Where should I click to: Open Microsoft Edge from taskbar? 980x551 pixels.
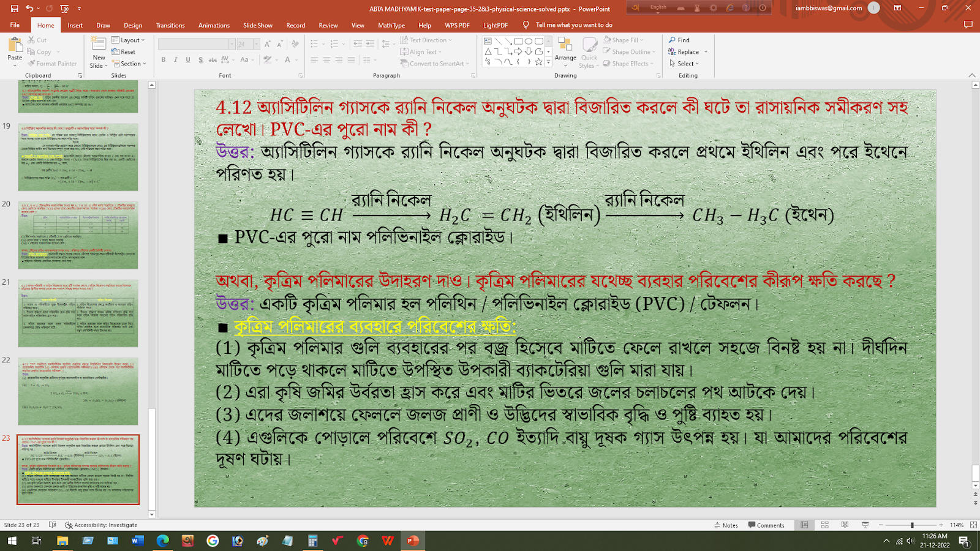pos(162,541)
